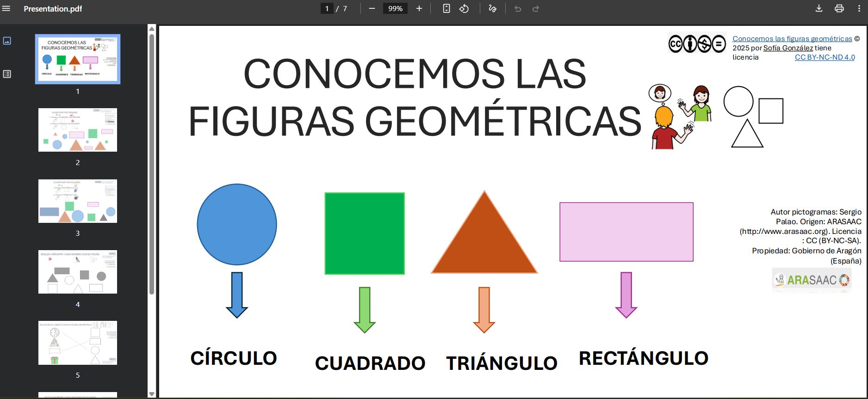
Task: Click the CONOCEMOS LAS FIGURAS GEOMÉTRICAS heading
Action: pyautogui.click(x=415, y=97)
